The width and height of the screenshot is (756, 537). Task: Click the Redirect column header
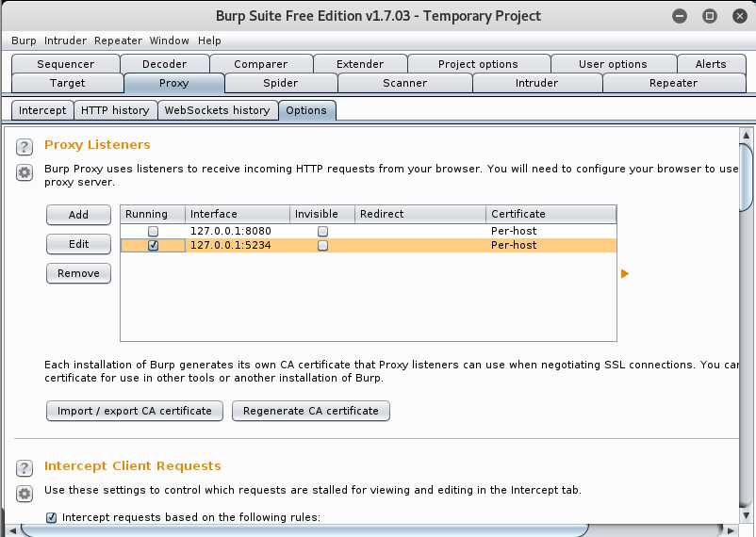click(x=419, y=214)
